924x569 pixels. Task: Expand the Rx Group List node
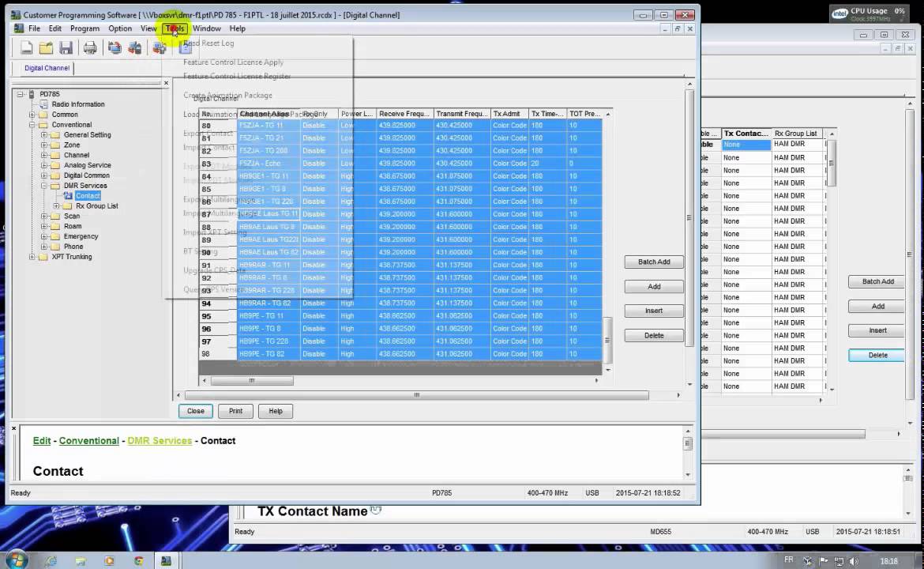(x=57, y=205)
